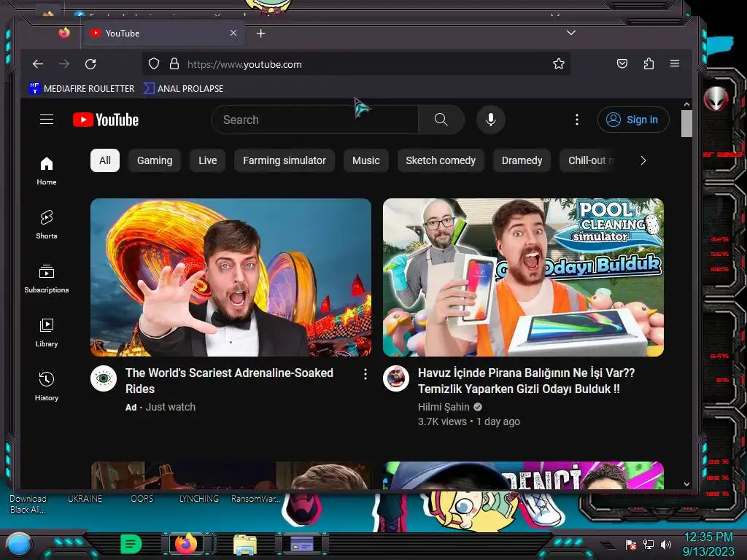
Task: Open the Windows Start orb
Action: (18, 544)
